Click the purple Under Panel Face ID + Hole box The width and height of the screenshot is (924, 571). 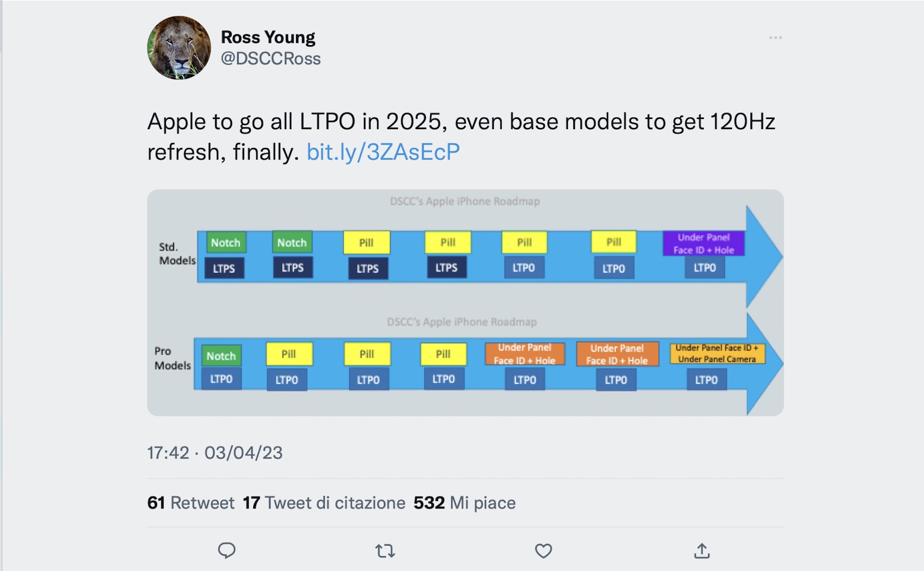point(704,243)
